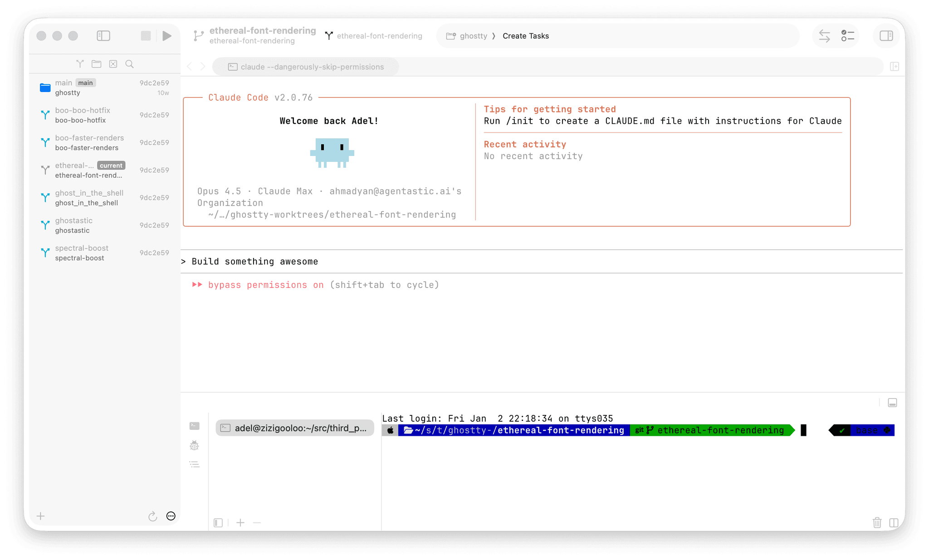
Task: Add a new worktree with the plus button
Action: [x=40, y=516]
